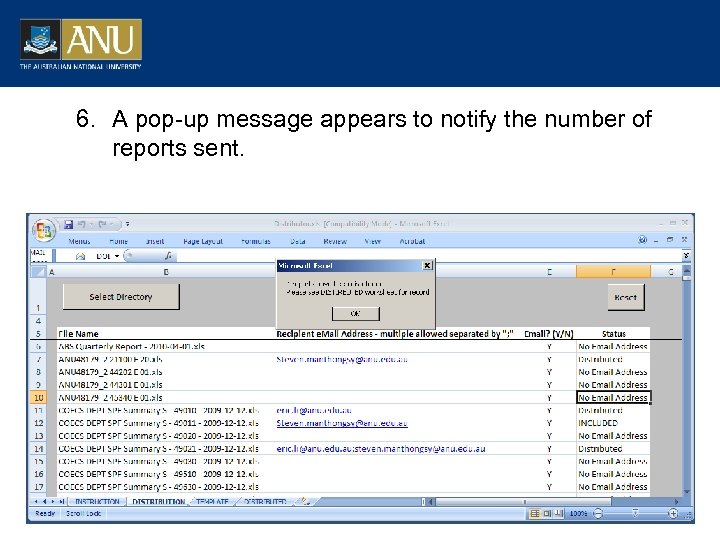Click the Undo arrow in quick access toolbar

(x=82, y=224)
